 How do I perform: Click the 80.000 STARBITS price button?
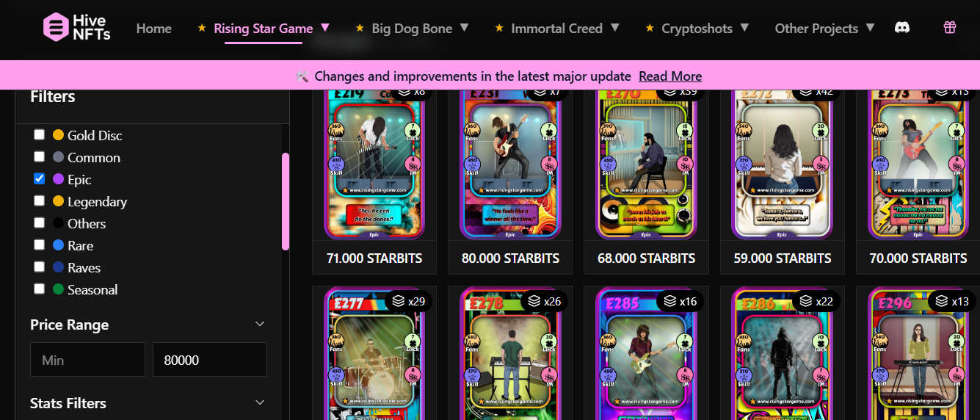pos(510,258)
